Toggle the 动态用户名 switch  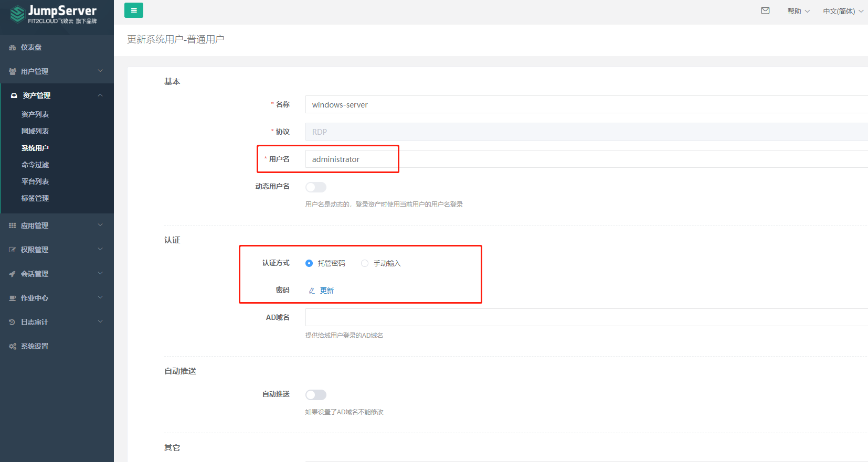pyautogui.click(x=316, y=187)
